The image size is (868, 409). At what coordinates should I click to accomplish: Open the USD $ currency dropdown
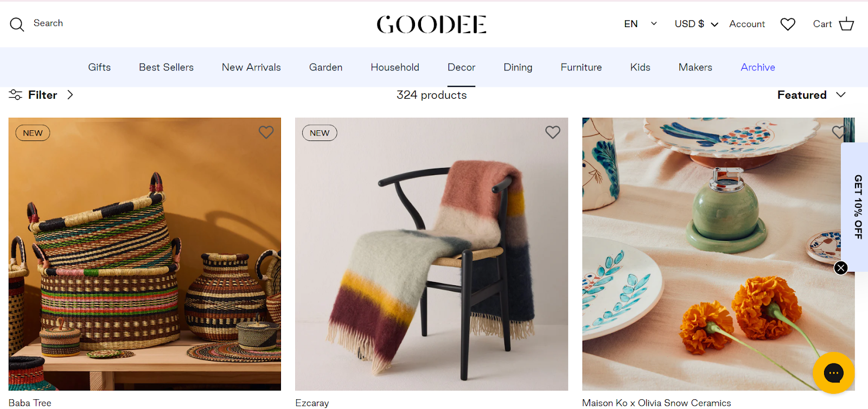click(697, 24)
